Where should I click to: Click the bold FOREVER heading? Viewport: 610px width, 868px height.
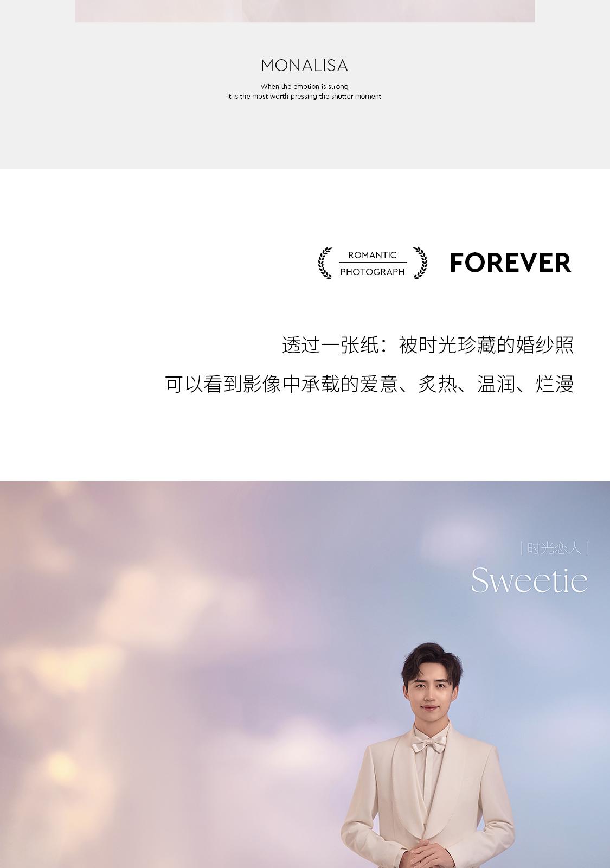510,263
